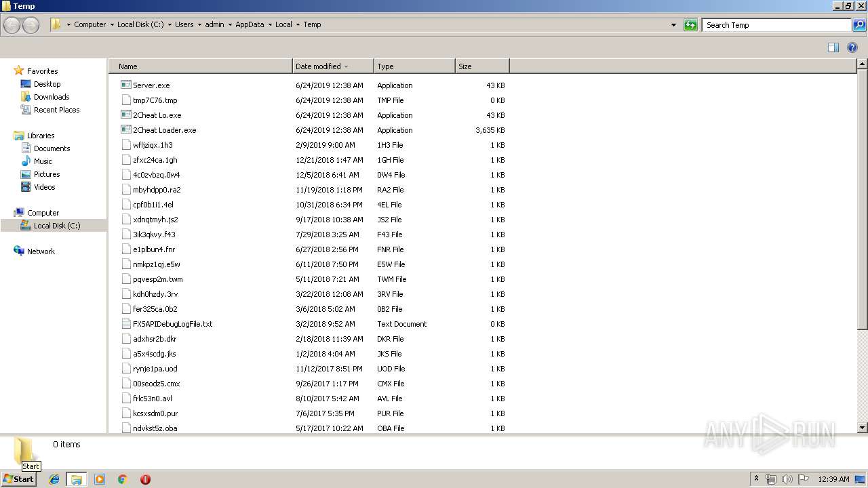Expand Users breadcrumb dropdown arrow

(x=199, y=25)
